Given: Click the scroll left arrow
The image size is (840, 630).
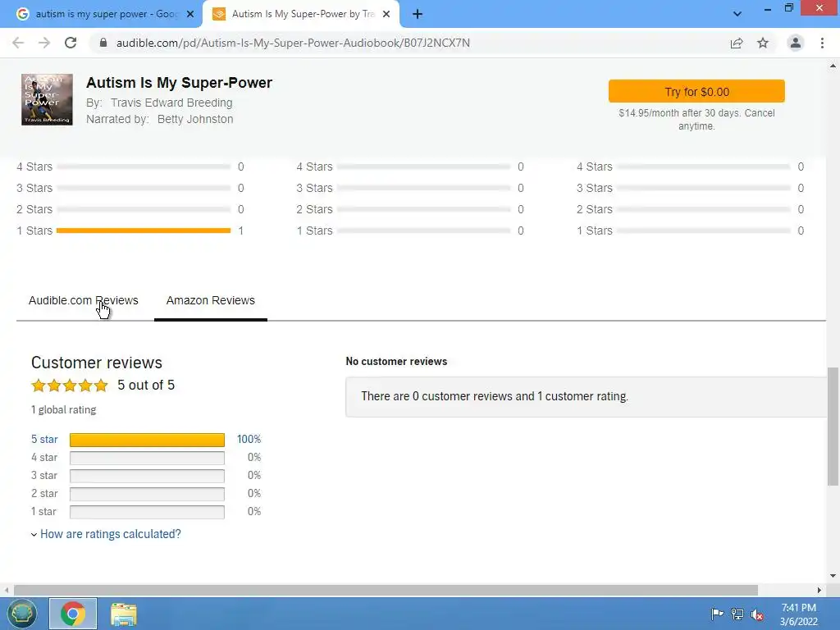Looking at the screenshot, I should point(7,590).
